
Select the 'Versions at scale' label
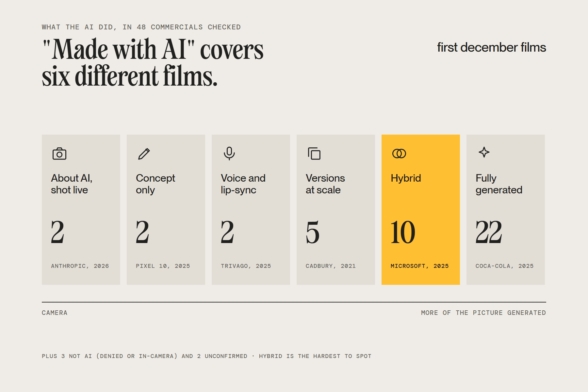pos(325,184)
